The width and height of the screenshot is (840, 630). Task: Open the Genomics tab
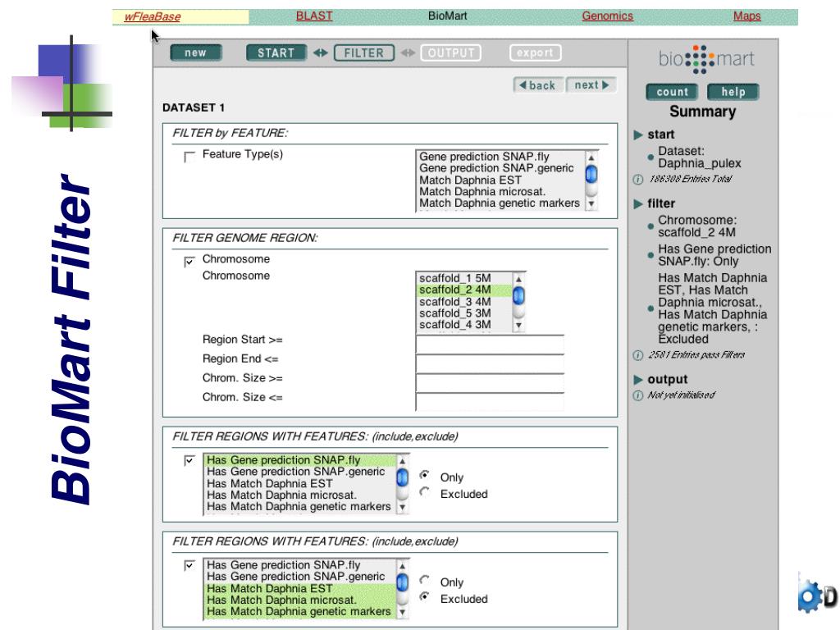click(x=608, y=16)
